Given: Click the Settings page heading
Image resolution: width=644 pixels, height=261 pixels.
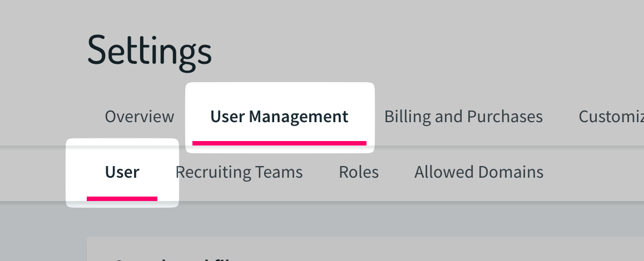Looking at the screenshot, I should tap(150, 51).
